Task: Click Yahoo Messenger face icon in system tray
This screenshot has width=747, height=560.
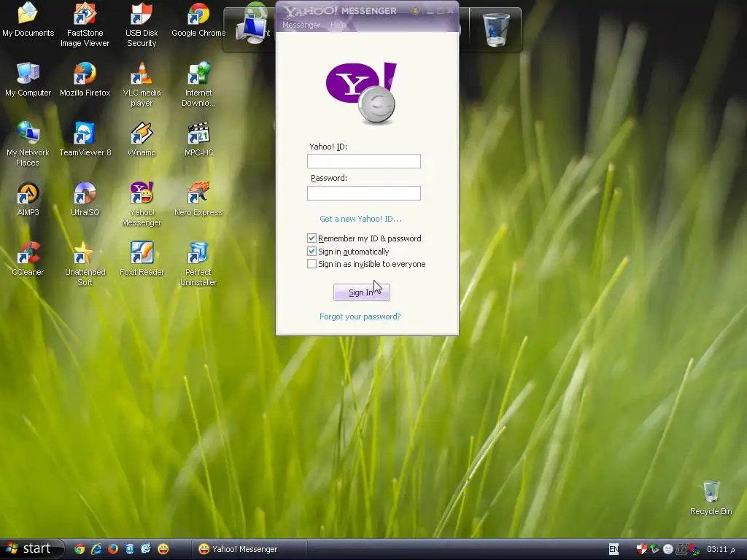Action: 668,549
